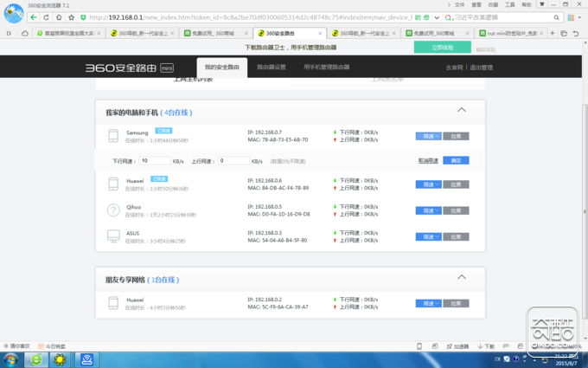Click the skin shirt icon in title bar

coord(541,4)
